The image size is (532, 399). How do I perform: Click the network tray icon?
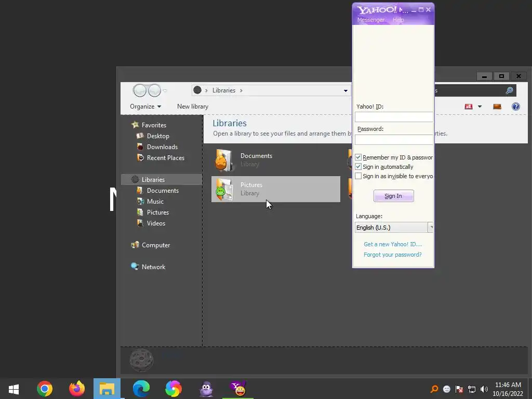pos(472,389)
